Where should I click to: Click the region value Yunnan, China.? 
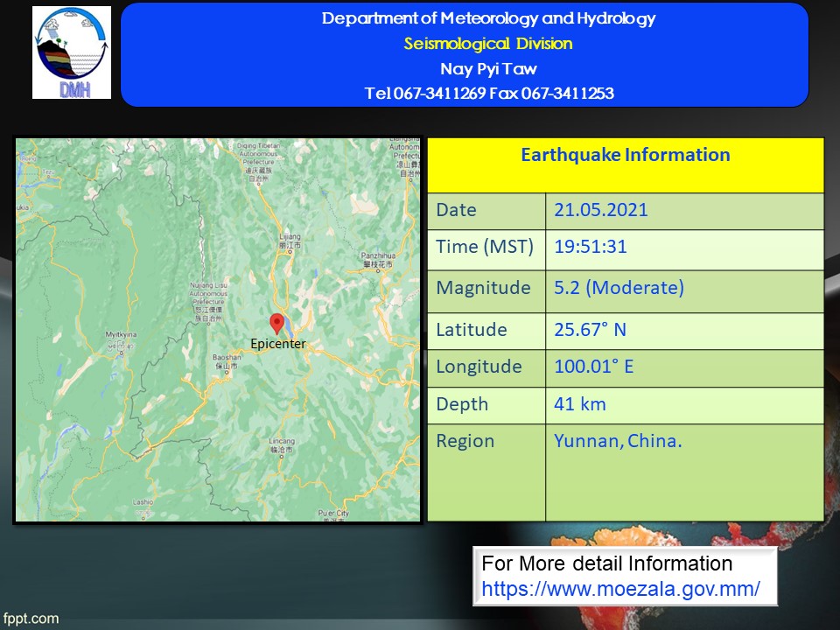point(618,441)
